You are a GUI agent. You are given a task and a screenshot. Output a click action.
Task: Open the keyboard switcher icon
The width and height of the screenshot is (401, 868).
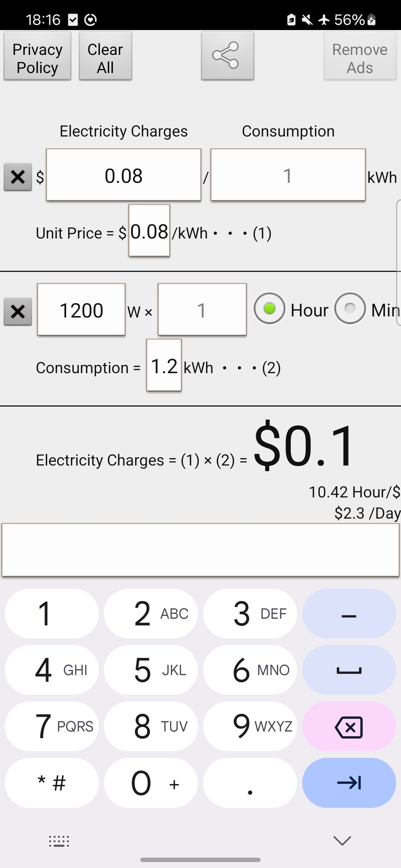point(59,841)
